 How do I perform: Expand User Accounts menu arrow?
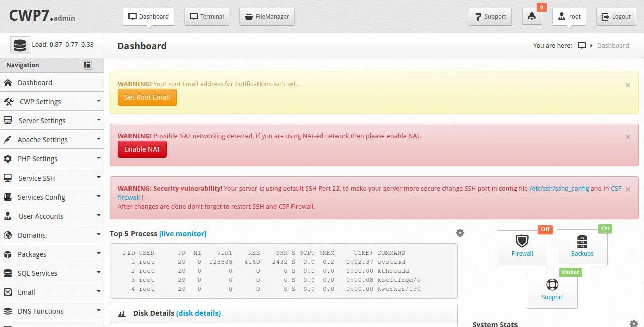(x=99, y=215)
